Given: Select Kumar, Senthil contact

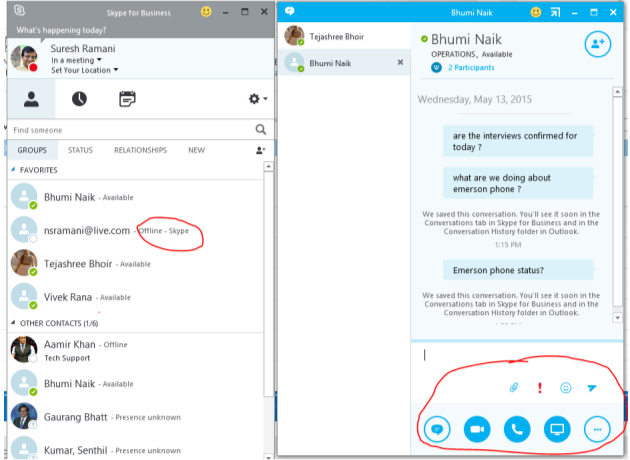Looking at the screenshot, I should [x=137, y=449].
